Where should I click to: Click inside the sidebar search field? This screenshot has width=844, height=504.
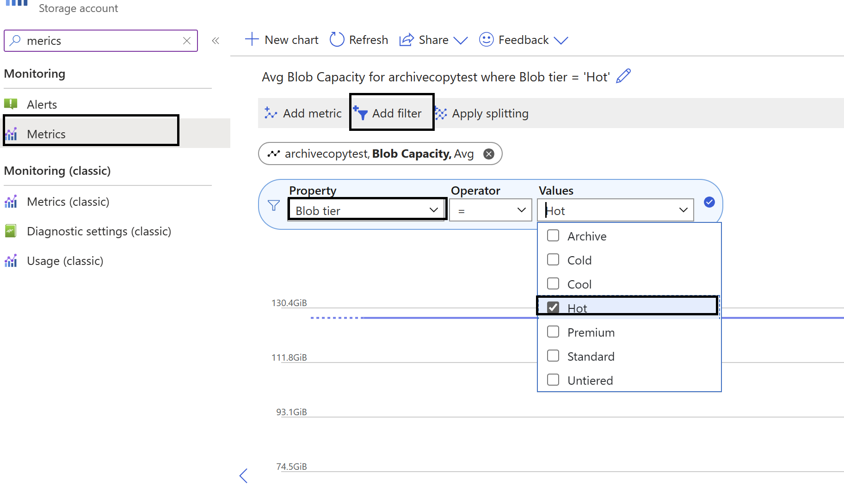click(x=92, y=41)
